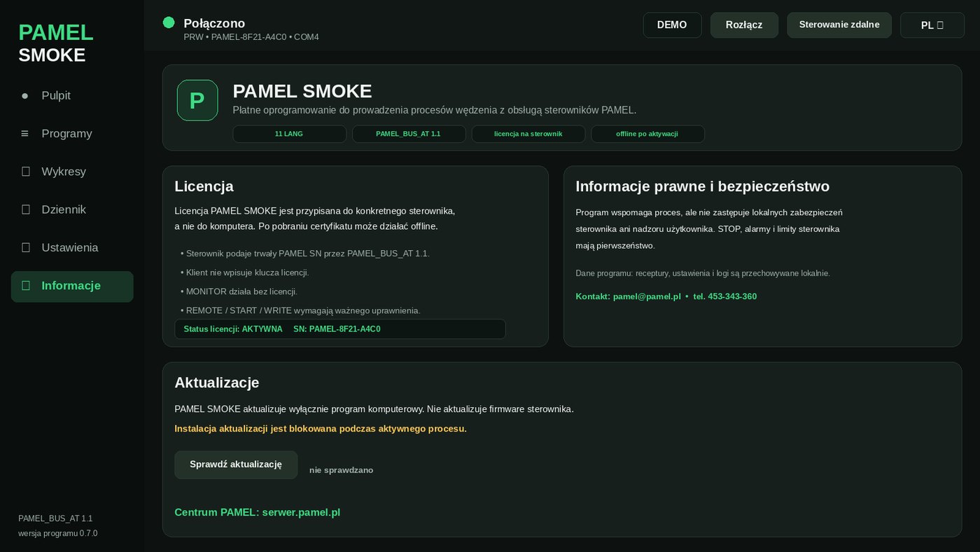The image size is (980, 552).
Task: Click the 11 LANG badge
Action: [289, 134]
